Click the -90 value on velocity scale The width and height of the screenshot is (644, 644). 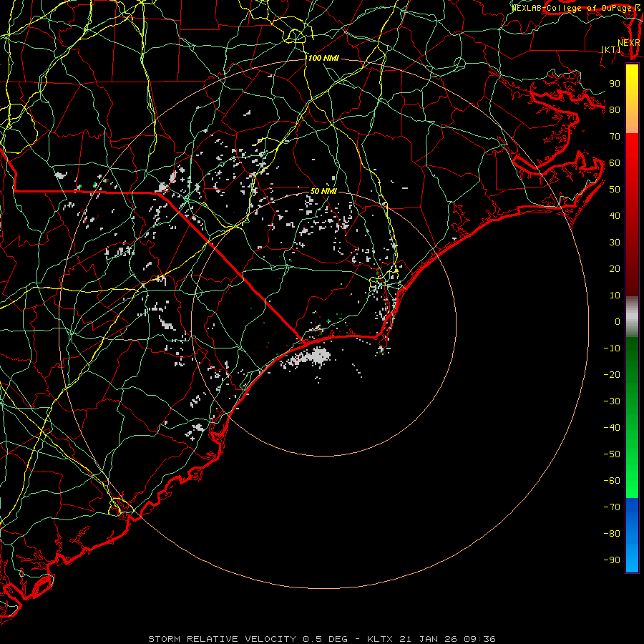612,560
